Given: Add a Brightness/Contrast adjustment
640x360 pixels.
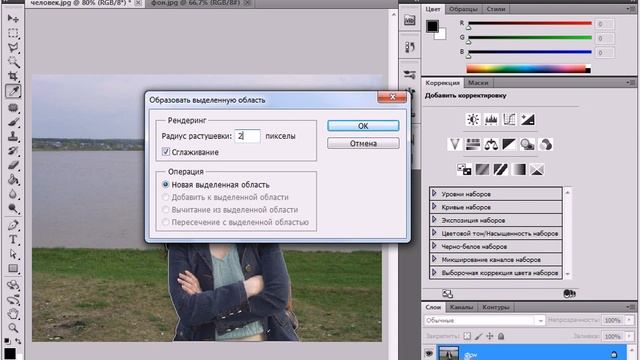Looking at the screenshot, I should click(x=473, y=120).
